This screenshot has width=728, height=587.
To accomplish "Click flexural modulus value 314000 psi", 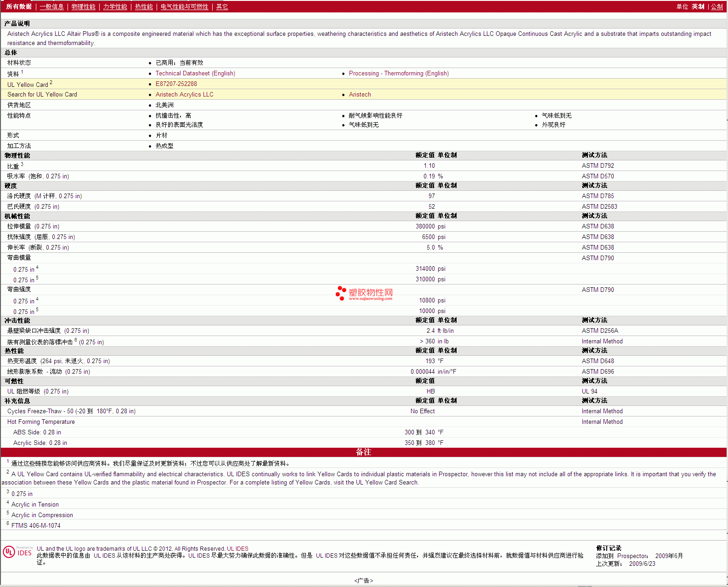I will click(x=430, y=268).
